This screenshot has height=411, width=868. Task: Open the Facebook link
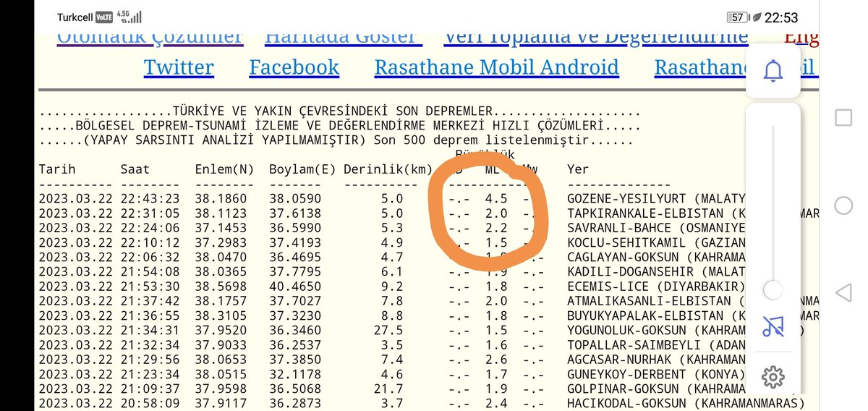point(294,67)
